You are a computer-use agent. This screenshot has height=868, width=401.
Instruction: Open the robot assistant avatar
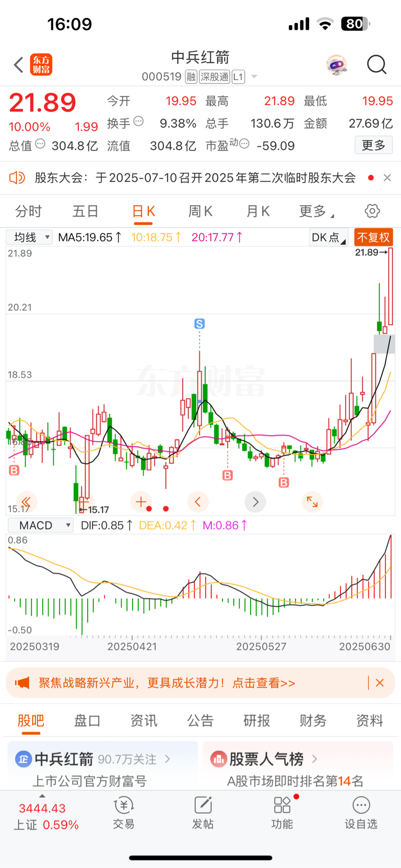(337, 65)
